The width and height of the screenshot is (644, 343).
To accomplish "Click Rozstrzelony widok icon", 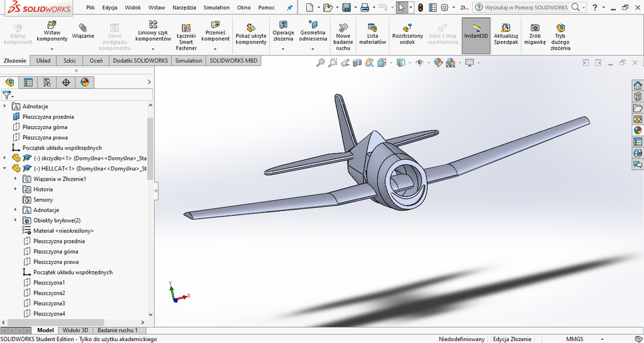I will tap(408, 28).
